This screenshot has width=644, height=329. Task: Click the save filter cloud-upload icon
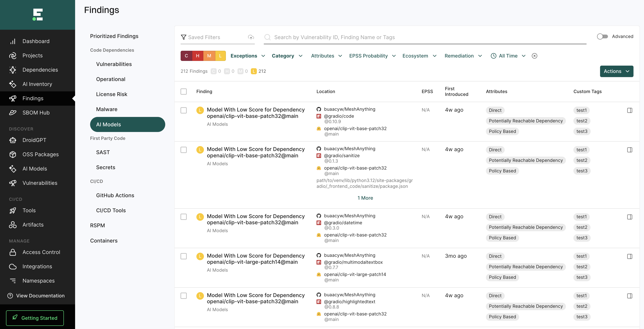point(251,37)
